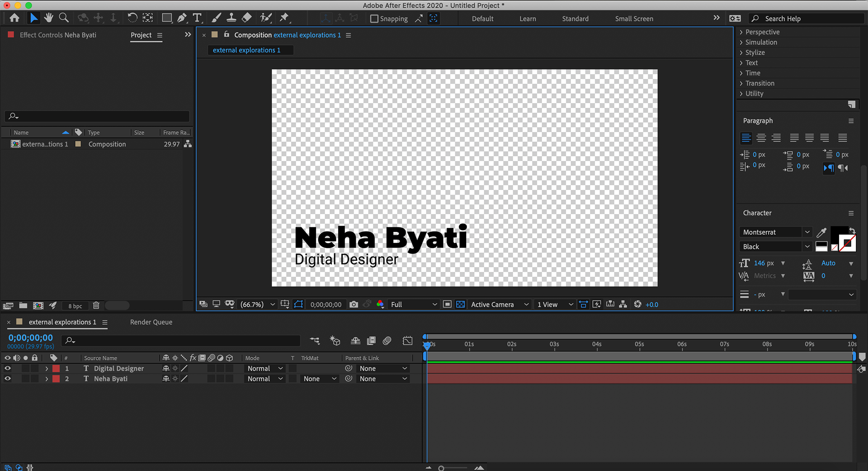Click the timeline zoom slider handle

pyautogui.click(x=441, y=468)
